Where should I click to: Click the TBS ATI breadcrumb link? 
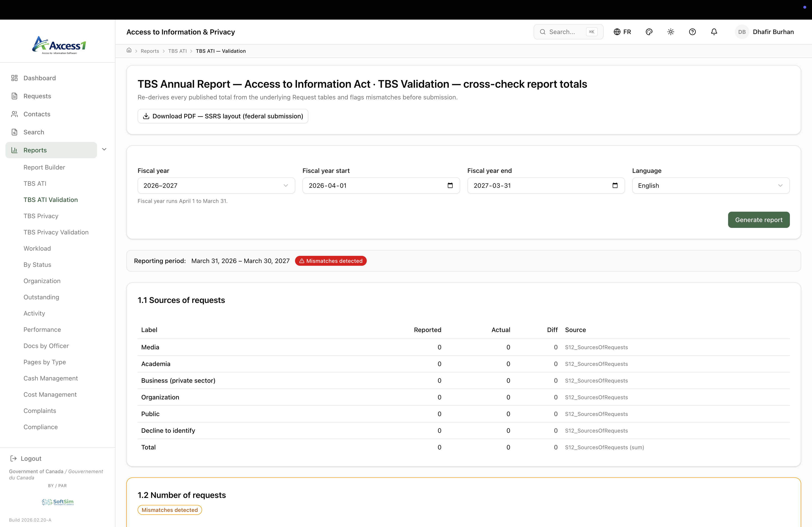coord(178,51)
